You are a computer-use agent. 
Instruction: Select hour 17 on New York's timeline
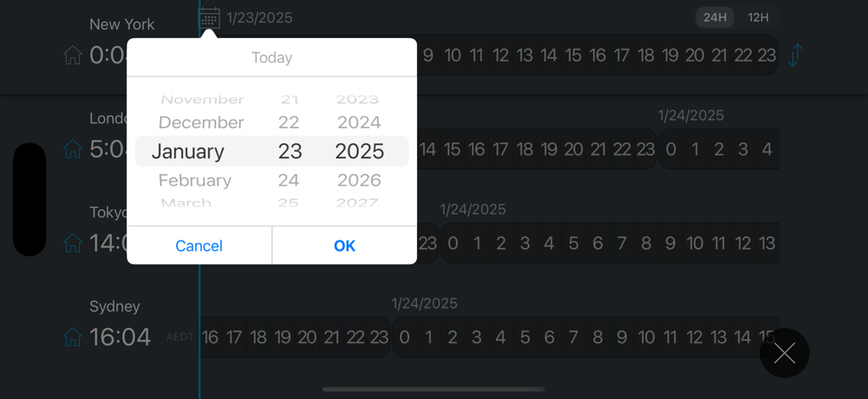[622, 56]
